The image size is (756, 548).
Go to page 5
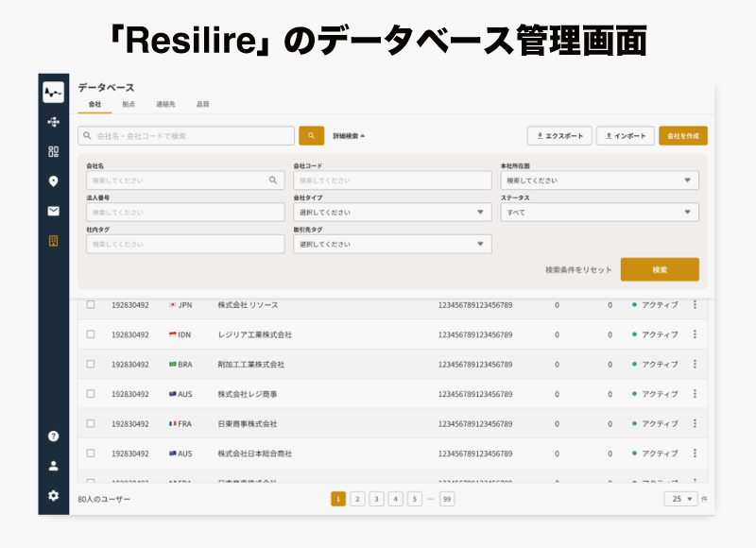click(x=415, y=499)
